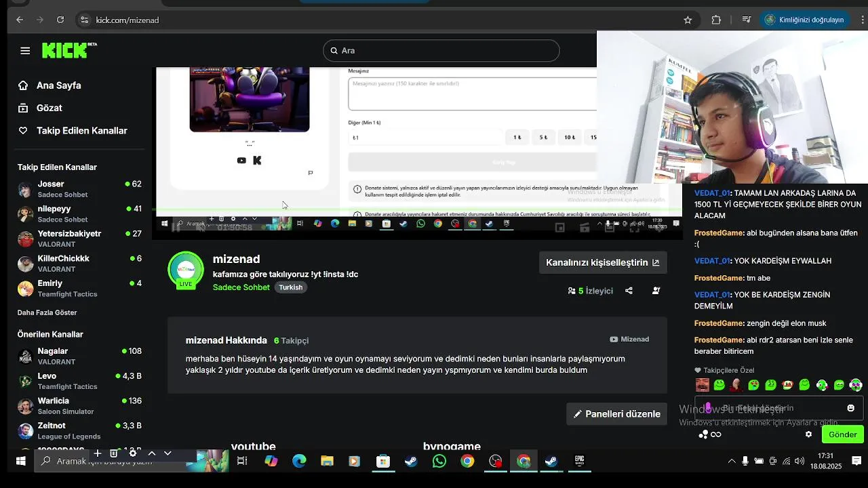
Task: Open Nagalar's recommended channel
Action: coord(80,356)
